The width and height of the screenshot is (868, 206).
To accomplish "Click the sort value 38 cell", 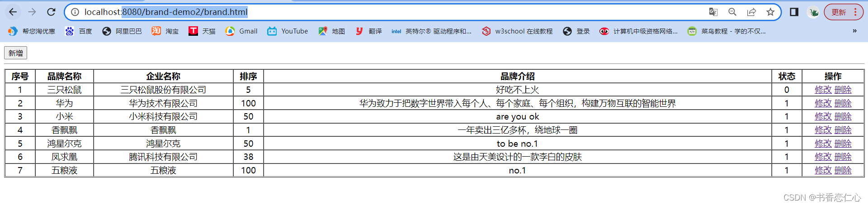I will tap(248, 157).
